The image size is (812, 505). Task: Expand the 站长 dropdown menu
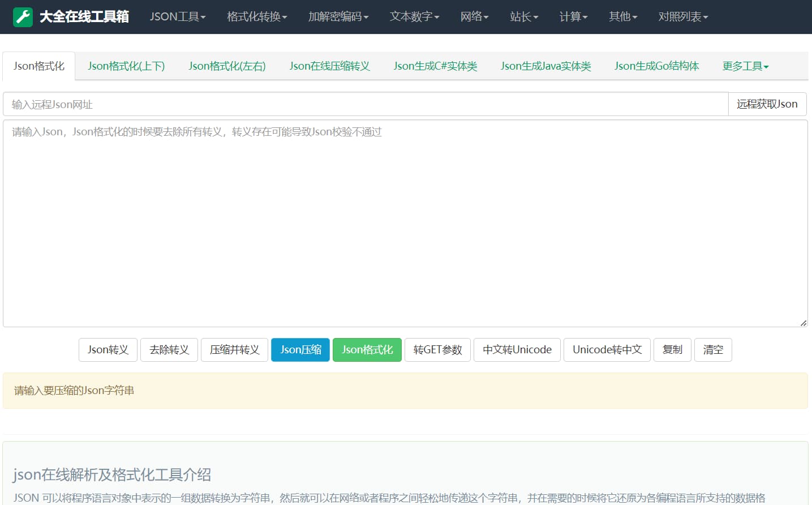[x=524, y=17]
